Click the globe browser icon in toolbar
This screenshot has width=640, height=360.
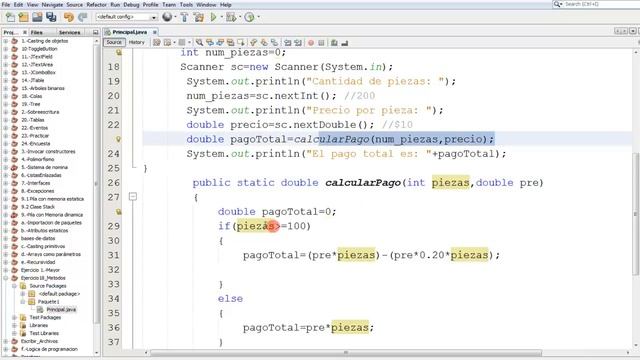pos(167,17)
